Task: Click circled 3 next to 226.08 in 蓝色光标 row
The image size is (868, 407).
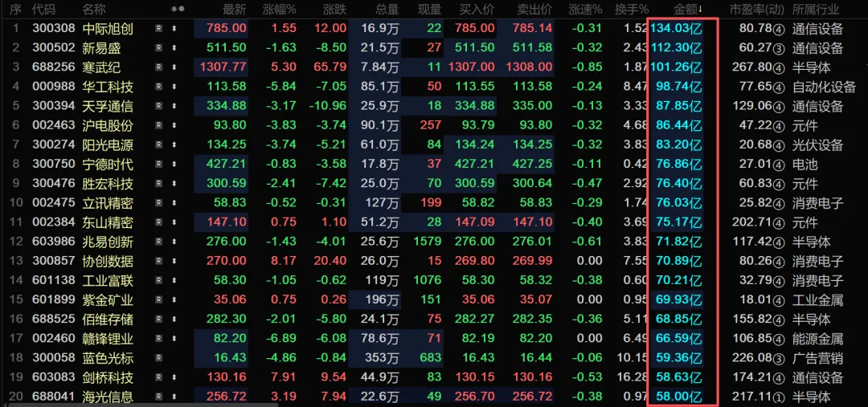Action: click(x=780, y=358)
